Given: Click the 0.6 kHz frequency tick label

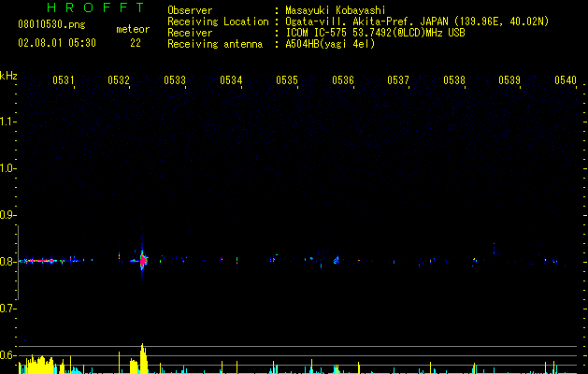Looking at the screenshot, I should 7,355.
